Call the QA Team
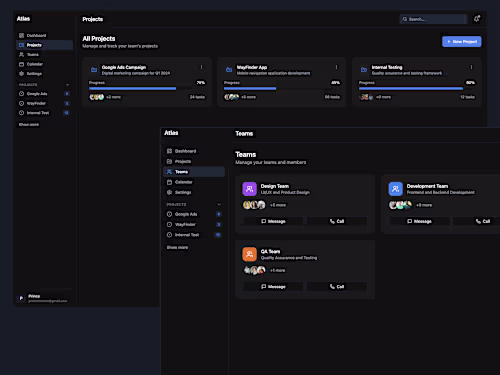Image resolution: width=500 pixels, height=375 pixels. (x=337, y=286)
